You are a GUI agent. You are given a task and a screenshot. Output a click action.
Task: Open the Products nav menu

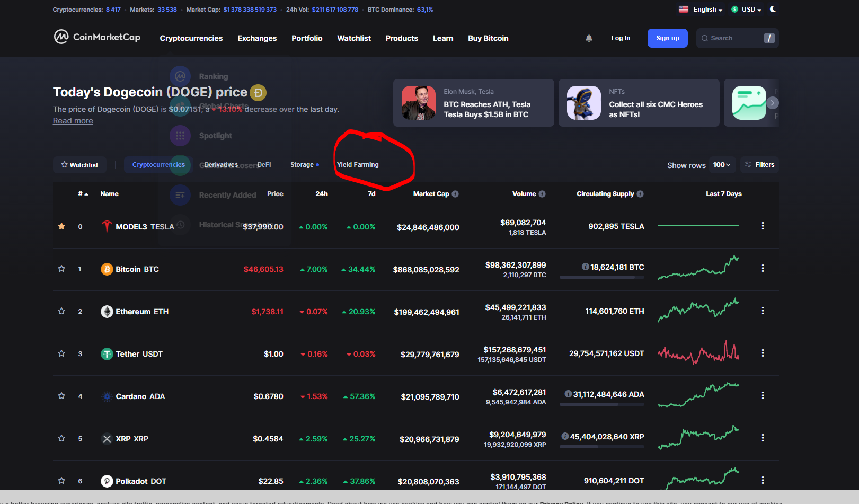click(x=402, y=38)
